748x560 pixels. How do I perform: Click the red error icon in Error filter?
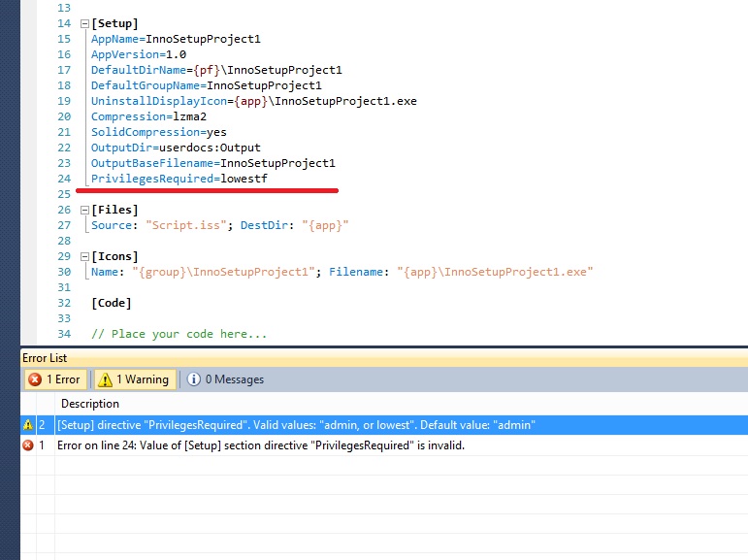point(35,379)
